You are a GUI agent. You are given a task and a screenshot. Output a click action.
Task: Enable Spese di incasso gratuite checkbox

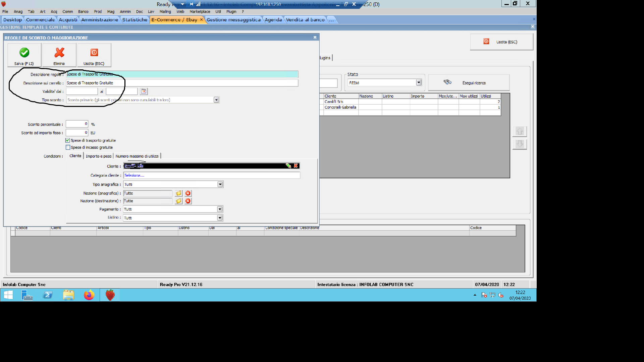tap(68, 147)
